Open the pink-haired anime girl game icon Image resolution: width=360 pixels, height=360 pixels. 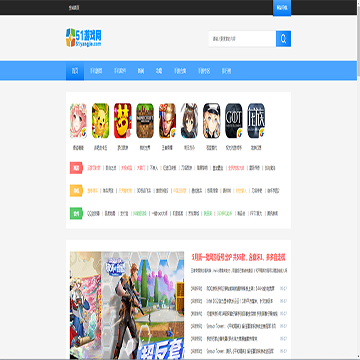(x=78, y=121)
